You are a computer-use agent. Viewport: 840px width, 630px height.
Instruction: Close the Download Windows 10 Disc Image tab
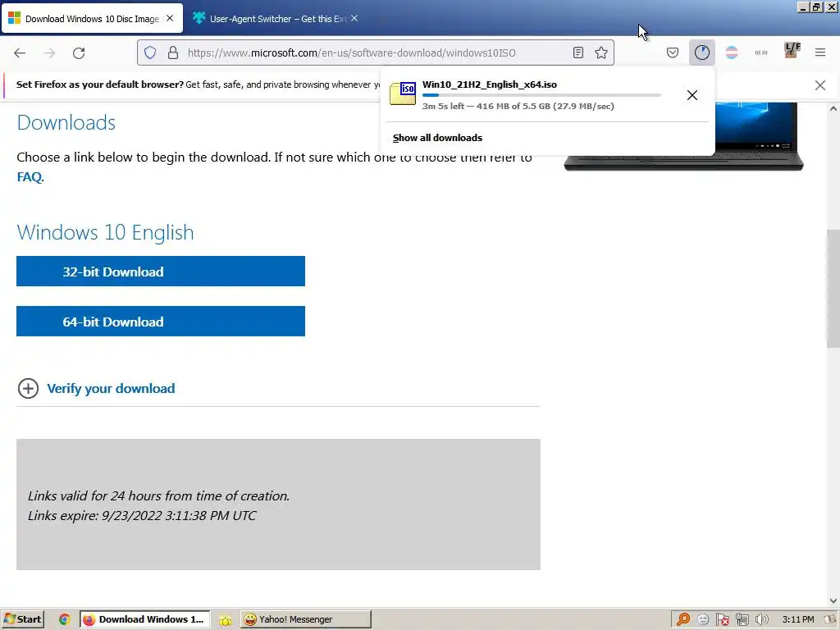(x=170, y=18)
